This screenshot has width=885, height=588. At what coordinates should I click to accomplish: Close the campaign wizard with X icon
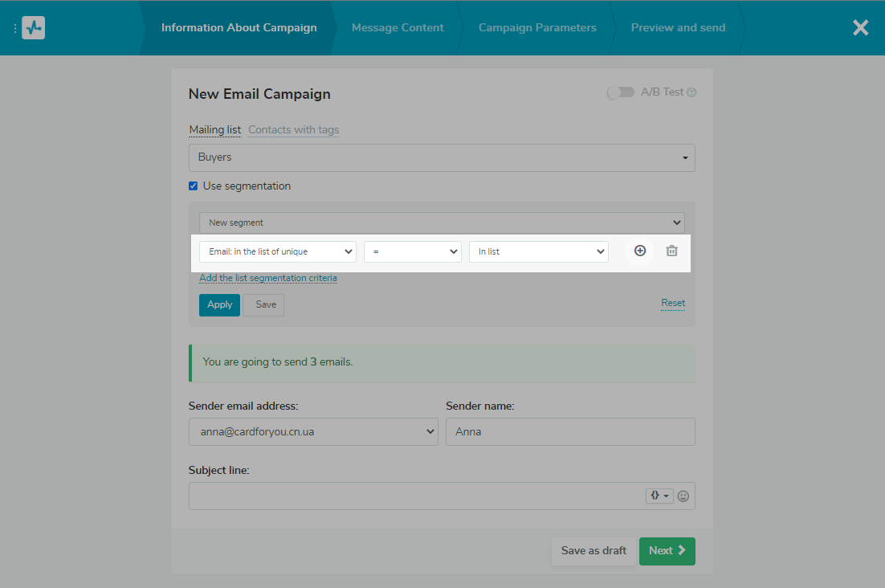coord(860,28)
